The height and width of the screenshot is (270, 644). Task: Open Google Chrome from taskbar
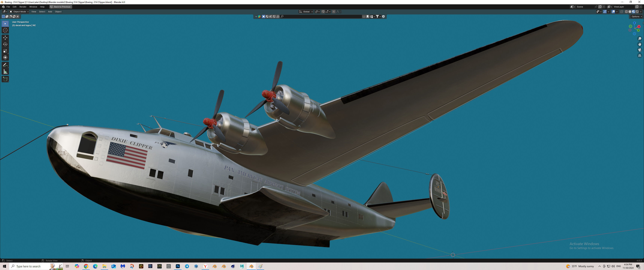tap(86, 266)
